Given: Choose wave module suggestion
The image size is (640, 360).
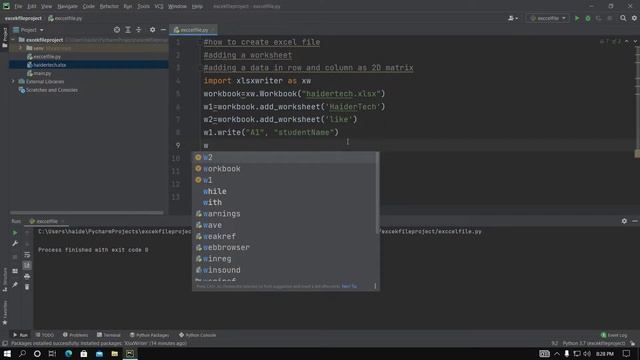Looking at the screenshot, I should click(x=285, y=225).
